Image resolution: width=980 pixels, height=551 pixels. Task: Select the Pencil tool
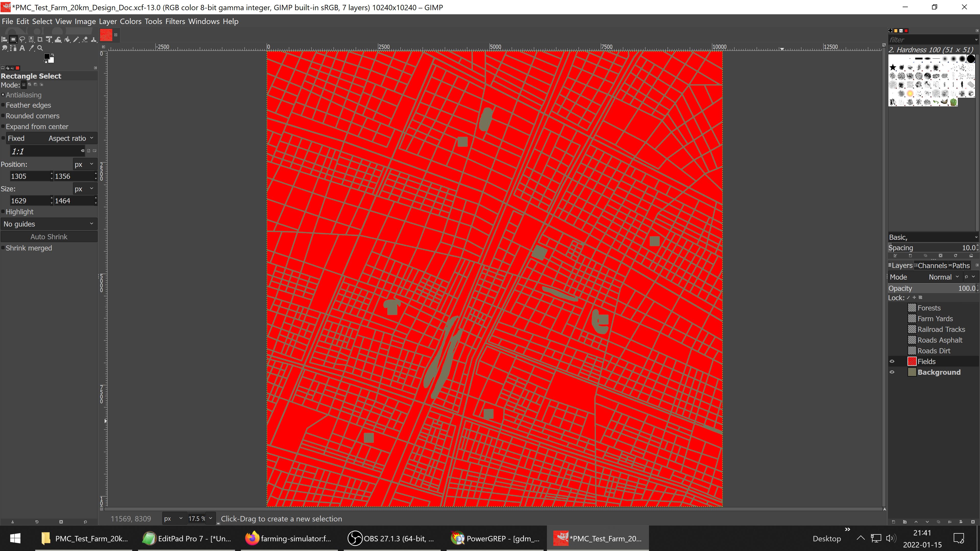pyautogui.click(x=76, y=39)
